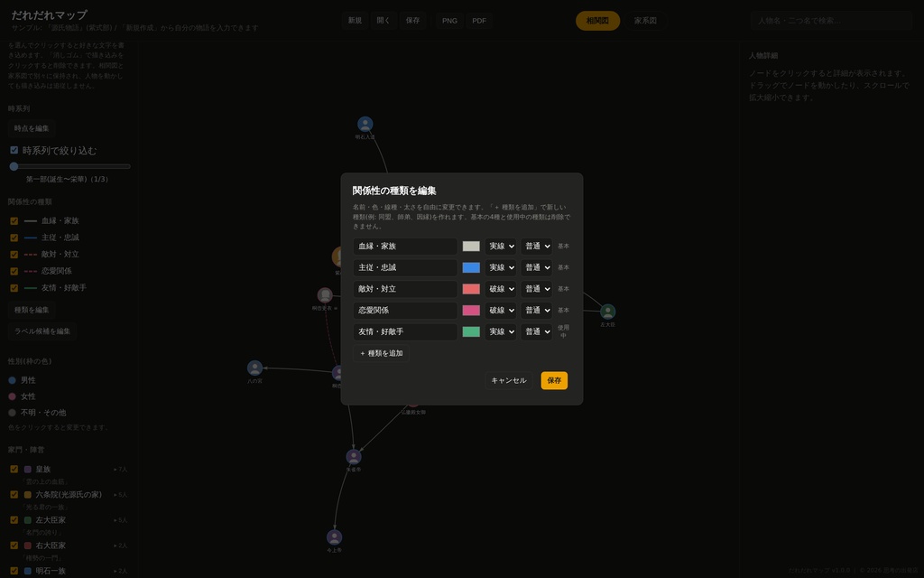Screen dimensions: 924x578
Task: Click the 血縁・家族 name field
Action: pos(405,246)
